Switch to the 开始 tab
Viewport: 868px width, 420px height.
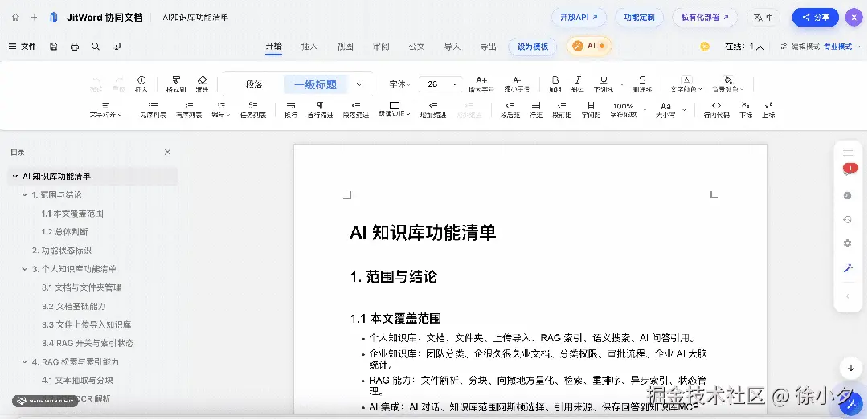[x=273, y=47]
